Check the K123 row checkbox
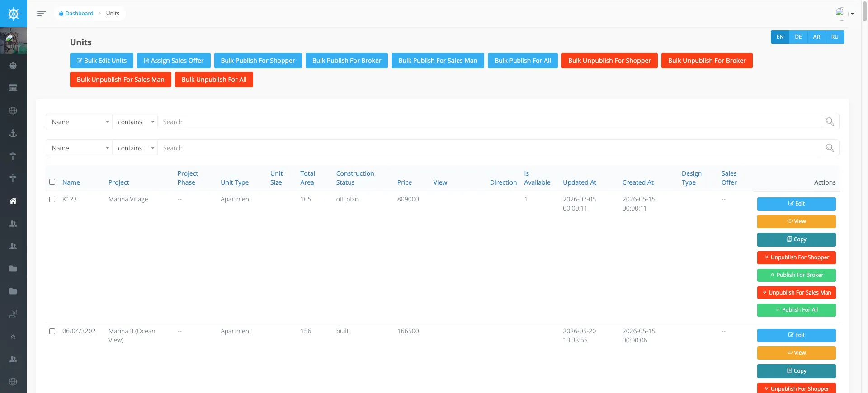The height and width of the screenshot is (393, 868). (x=52, y=199)
